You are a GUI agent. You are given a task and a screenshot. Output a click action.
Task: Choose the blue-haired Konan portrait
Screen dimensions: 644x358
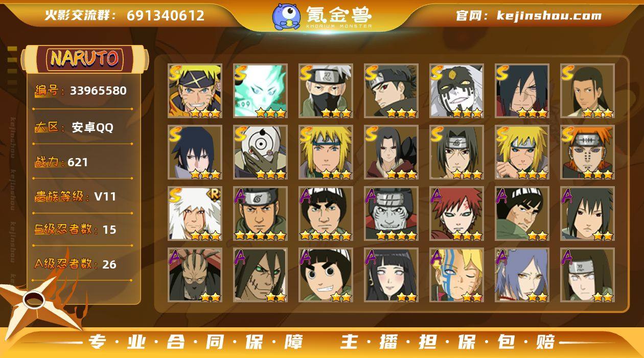pyautogui.click(x=522, y=275)
